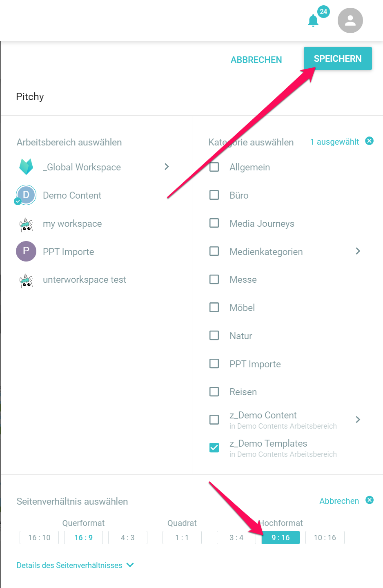
Task: Pick the my workspace unicorn icon
Action: tap(26, 224)
